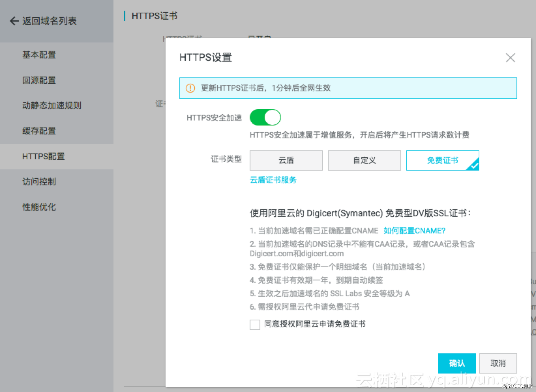Screen dimensions: 536x392
Task: Confirm settings with the 确认 button
Action: tap(457, 363)
